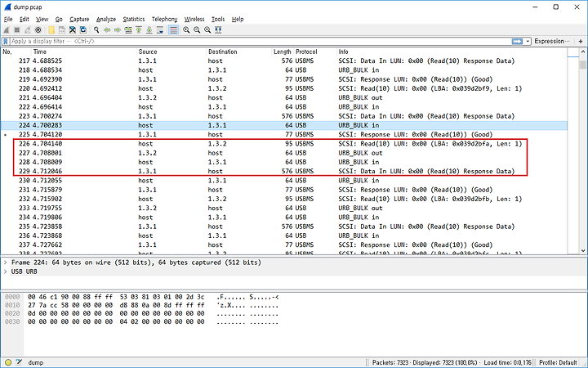Select packet 220 with LBA 0x039d2bf9
588x368 pixels.
(x=284, y=88)
